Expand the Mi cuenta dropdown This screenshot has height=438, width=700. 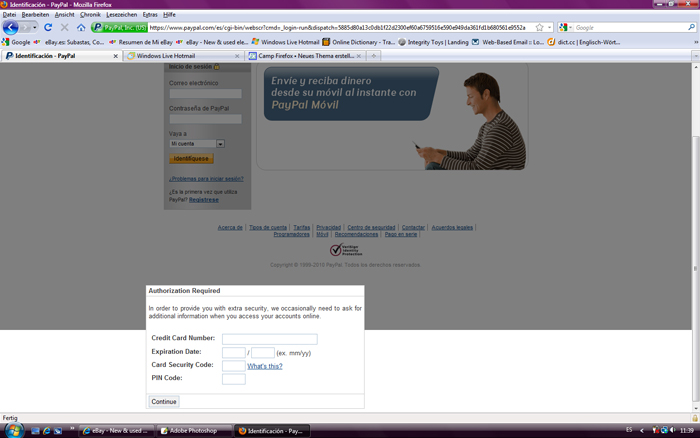tap(220, 144)
